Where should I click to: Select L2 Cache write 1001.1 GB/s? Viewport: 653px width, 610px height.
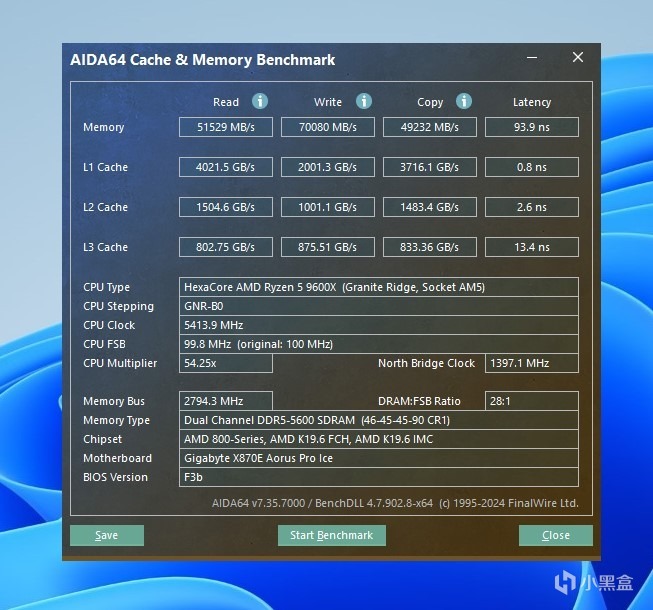pyautogui.click(x=328, y=207)
